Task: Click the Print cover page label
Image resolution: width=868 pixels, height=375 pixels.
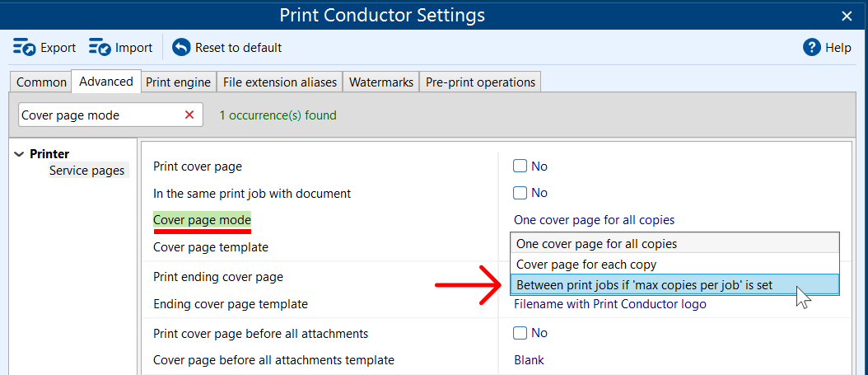Action: pyautogui.click(x=198, y=166)
